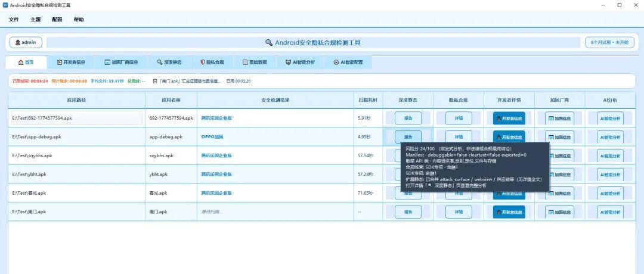Open 报告 for 692-1774577594.apk

coord(408,118)
